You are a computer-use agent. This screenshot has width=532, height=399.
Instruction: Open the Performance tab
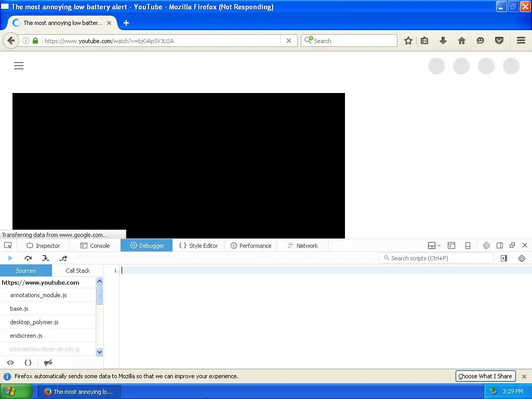251,246
